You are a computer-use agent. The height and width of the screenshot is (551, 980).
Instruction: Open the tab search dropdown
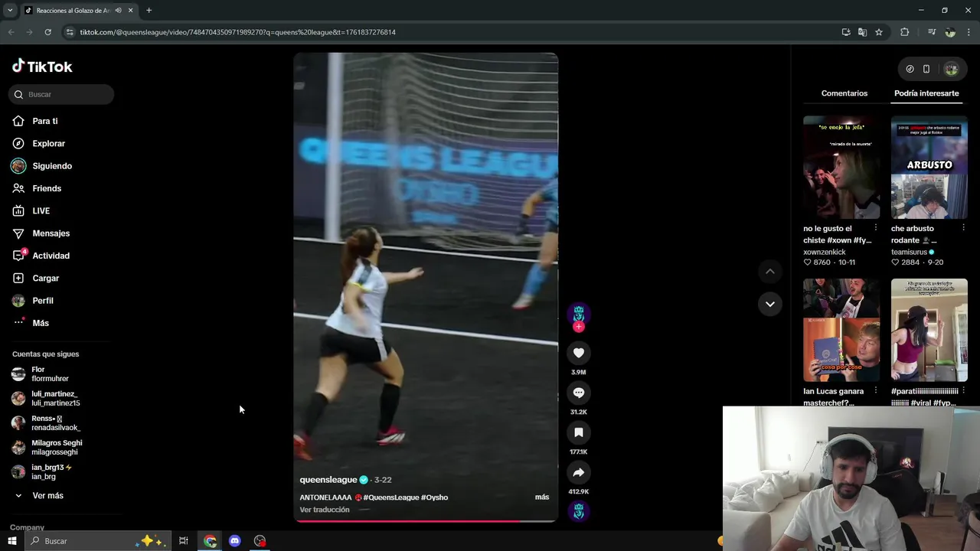pyautogui.click(x=10, y=11)
